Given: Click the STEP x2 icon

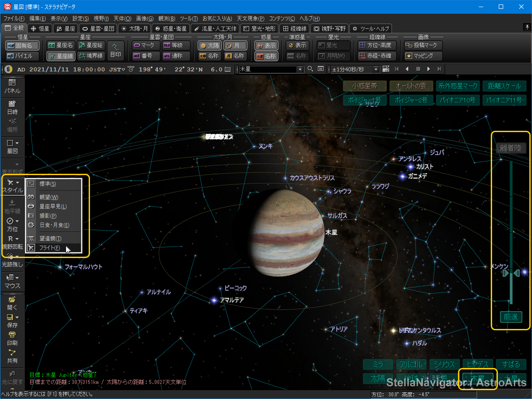Looking at the screenshot, I should pos(386,69).
